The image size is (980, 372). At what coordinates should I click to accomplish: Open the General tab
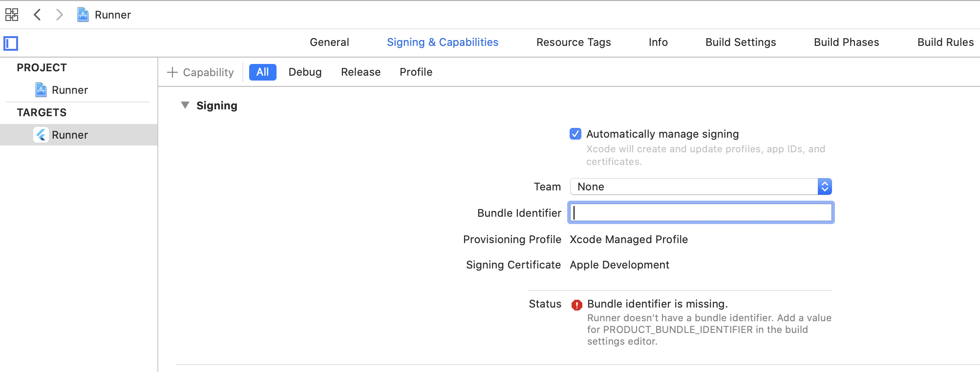click(329, 42)
